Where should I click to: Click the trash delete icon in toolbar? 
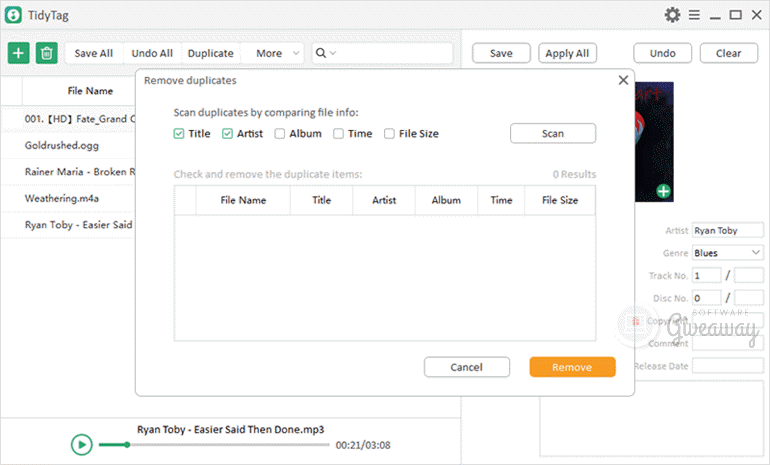tap(46, 53)
